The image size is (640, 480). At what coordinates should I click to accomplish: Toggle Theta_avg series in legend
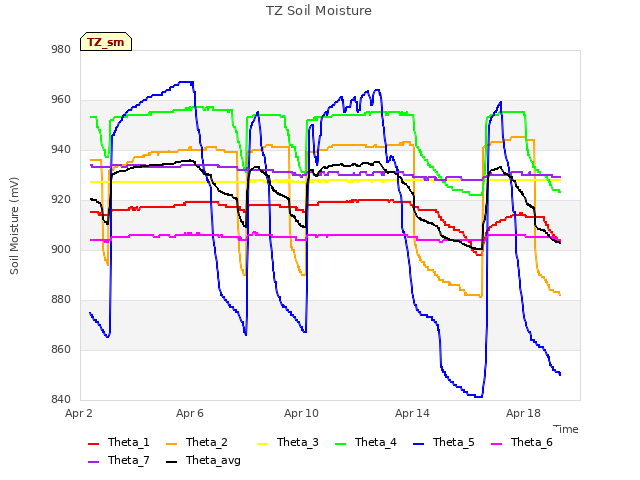tap(203, 460)
